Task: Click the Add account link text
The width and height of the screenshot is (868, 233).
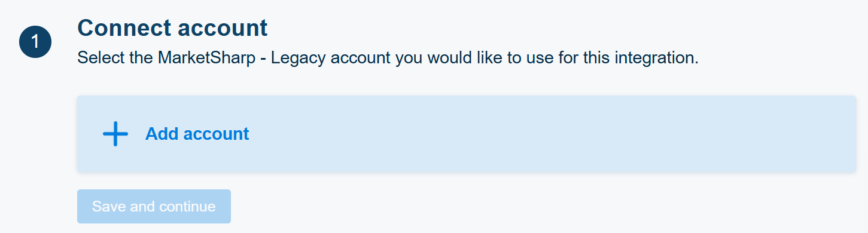Action: tap(197, 134)
